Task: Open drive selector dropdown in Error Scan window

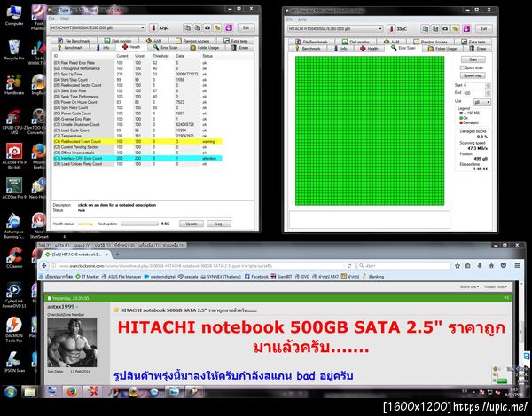Action: pyautogui.click(x=380, y=29)
